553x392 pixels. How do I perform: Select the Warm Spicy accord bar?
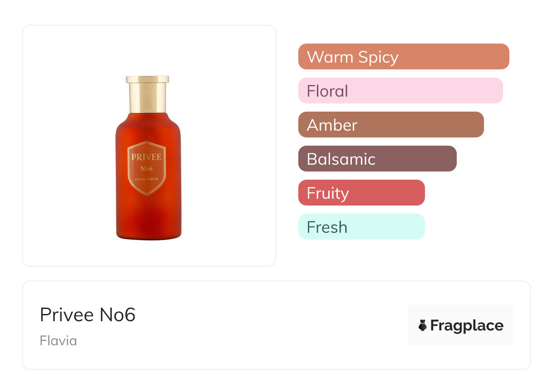(404, 57)
